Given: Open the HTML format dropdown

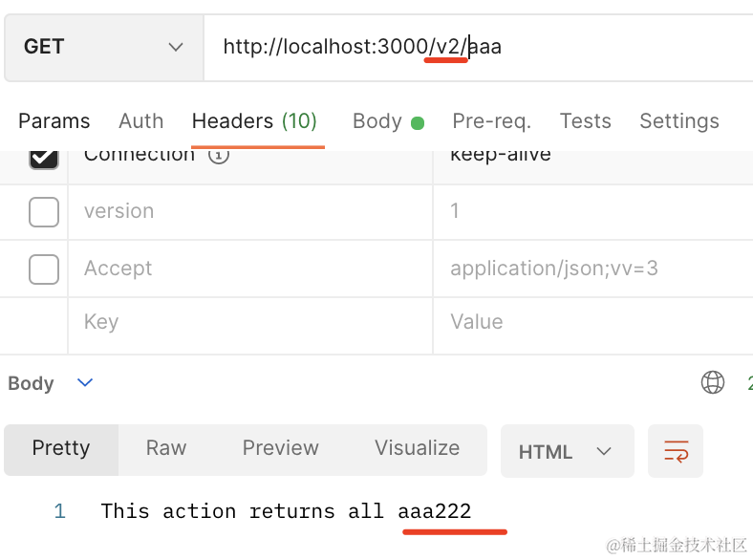Looking at the screenshot, I should point(566,452).
